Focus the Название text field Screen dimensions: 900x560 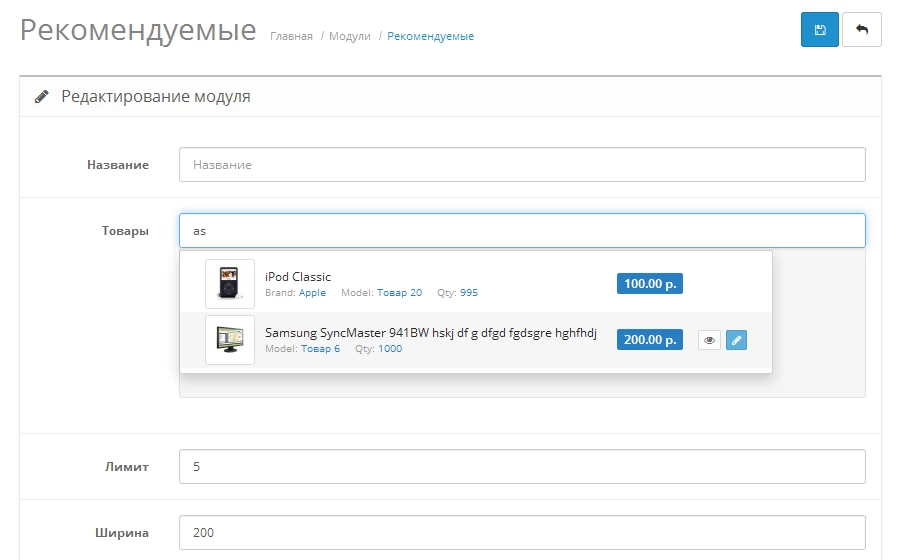(x=522, y=165)
